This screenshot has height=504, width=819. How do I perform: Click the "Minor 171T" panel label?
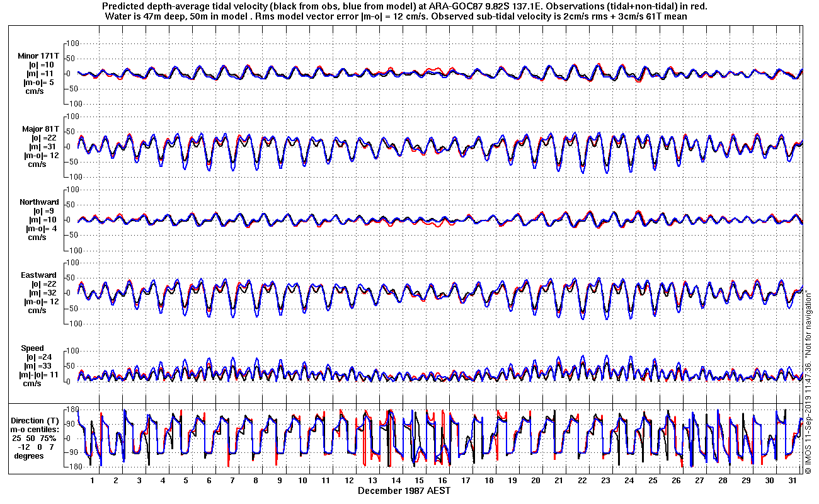tap(39, 56)
